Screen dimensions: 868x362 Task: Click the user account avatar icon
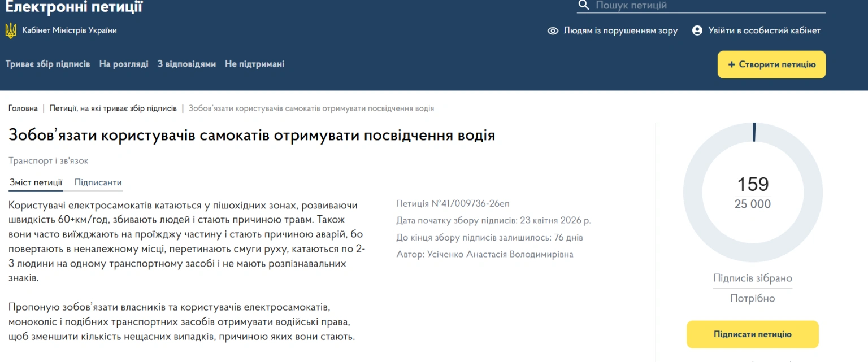click(697, 30)
